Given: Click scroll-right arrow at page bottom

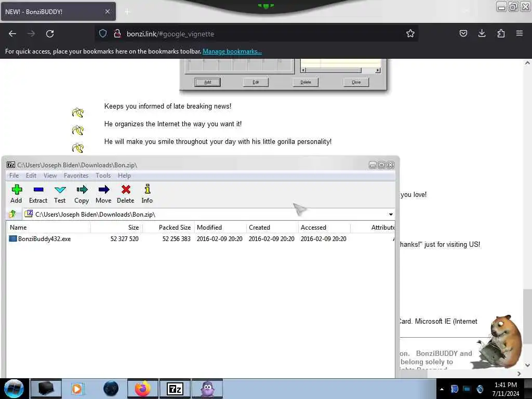Looking at the screenshot, I should [x=519, y=374].
